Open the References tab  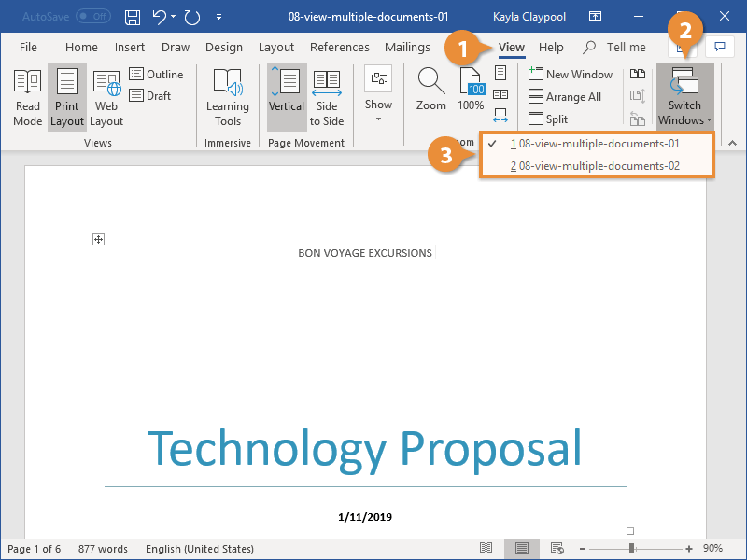pyautogui.click(x=339, y=48)
